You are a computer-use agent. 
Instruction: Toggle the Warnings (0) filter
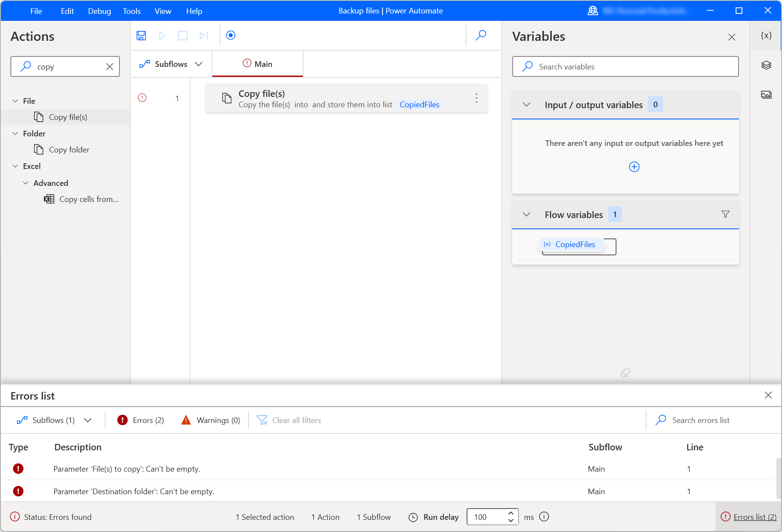(210, 420)
